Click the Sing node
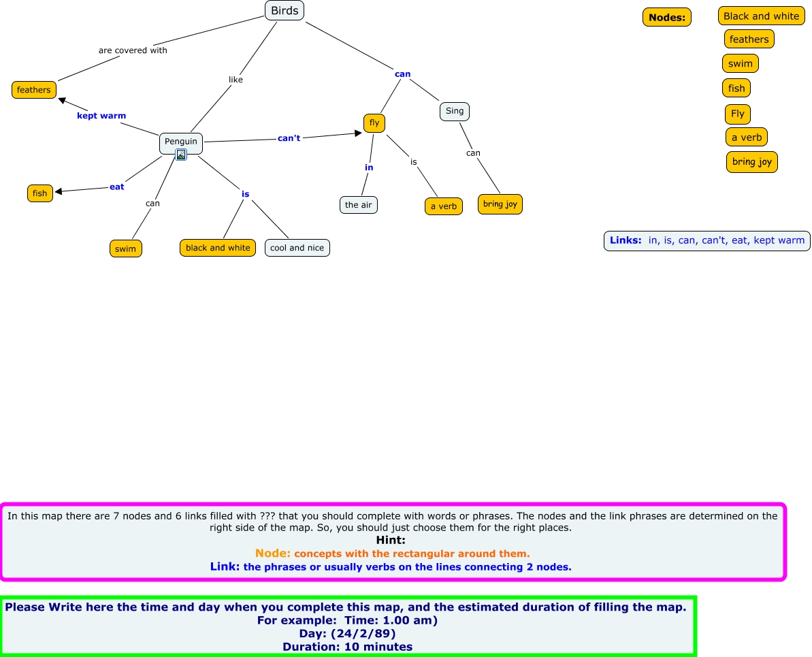This screenshot has width=812, height=657. [455, 111]
